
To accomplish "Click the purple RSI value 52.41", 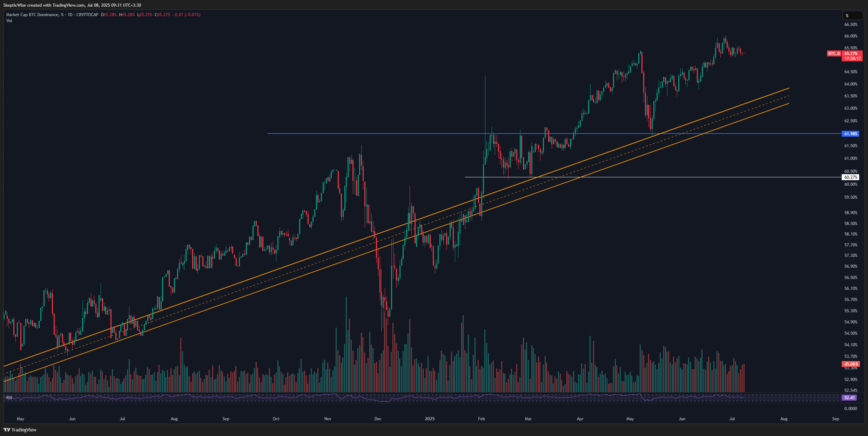I will point(849,398).
